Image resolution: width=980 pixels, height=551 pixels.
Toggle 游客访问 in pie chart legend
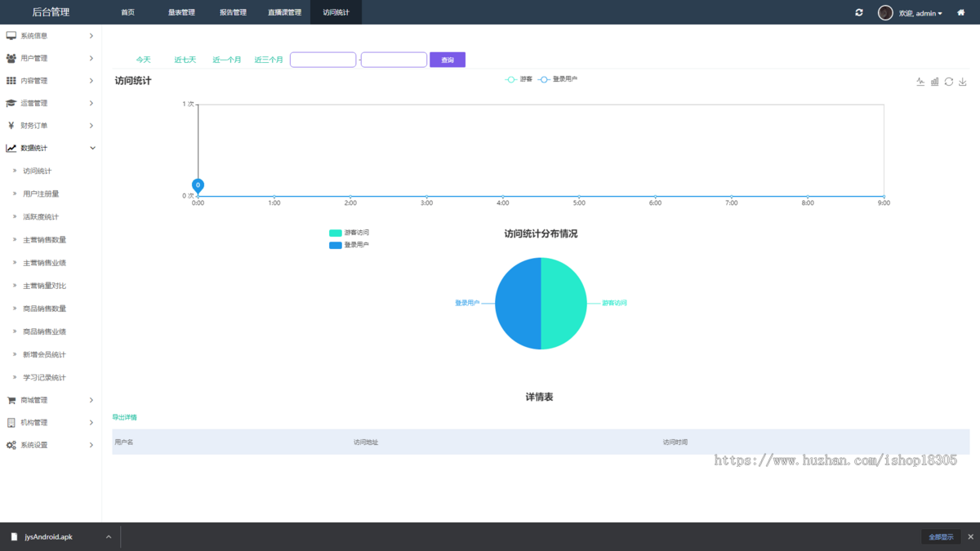349,233
